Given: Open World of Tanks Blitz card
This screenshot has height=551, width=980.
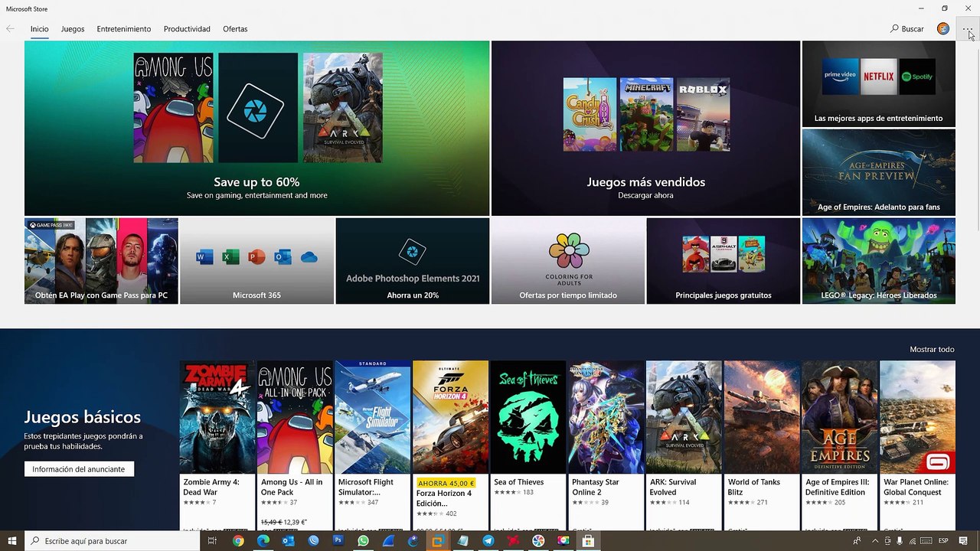Looking at the screenshot, I should click(x=762, y=445).
